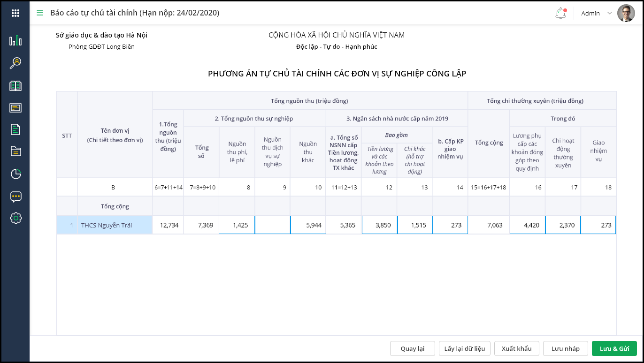Edit the Giao nhiệm vụ expense cell 273
Screen dimensions: 644x363
click(598, 225)
